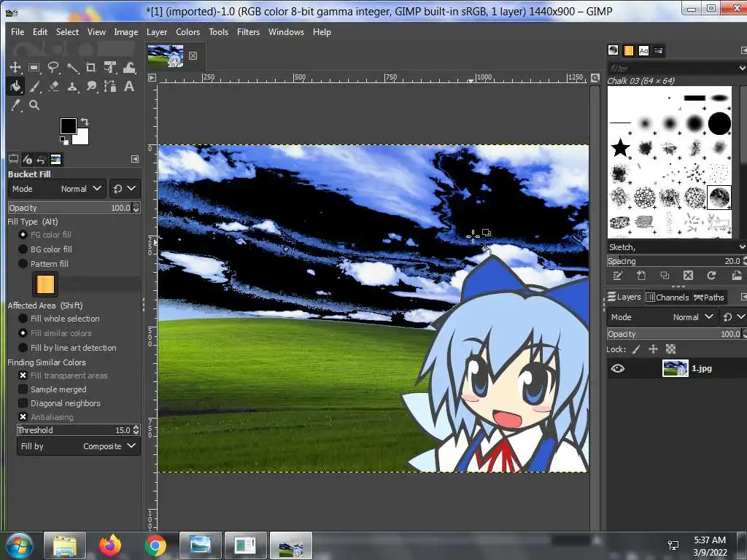Swap foreground and background colors
Image resolution: width=747 pixels, height=560 pixels.
[85, 122]
